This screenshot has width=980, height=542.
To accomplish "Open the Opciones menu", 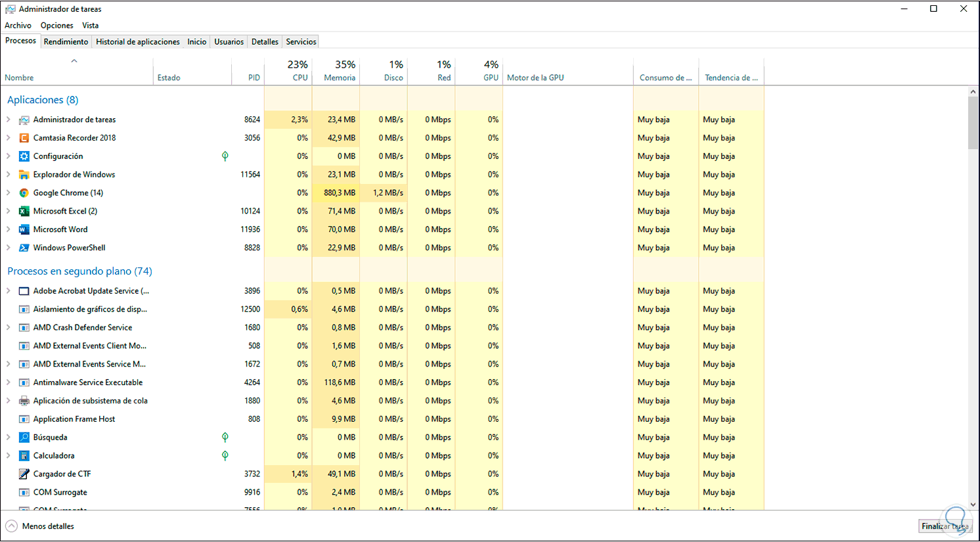I will click(57, 26).
